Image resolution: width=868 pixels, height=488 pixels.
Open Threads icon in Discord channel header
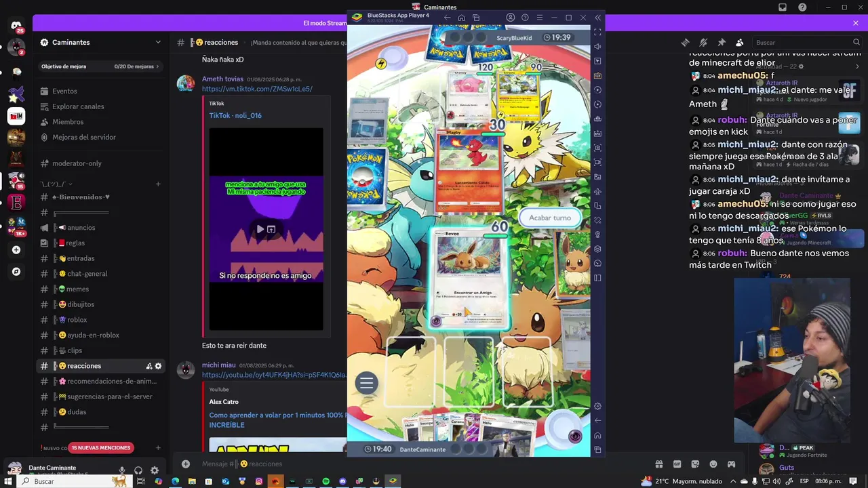coord(686,42)
